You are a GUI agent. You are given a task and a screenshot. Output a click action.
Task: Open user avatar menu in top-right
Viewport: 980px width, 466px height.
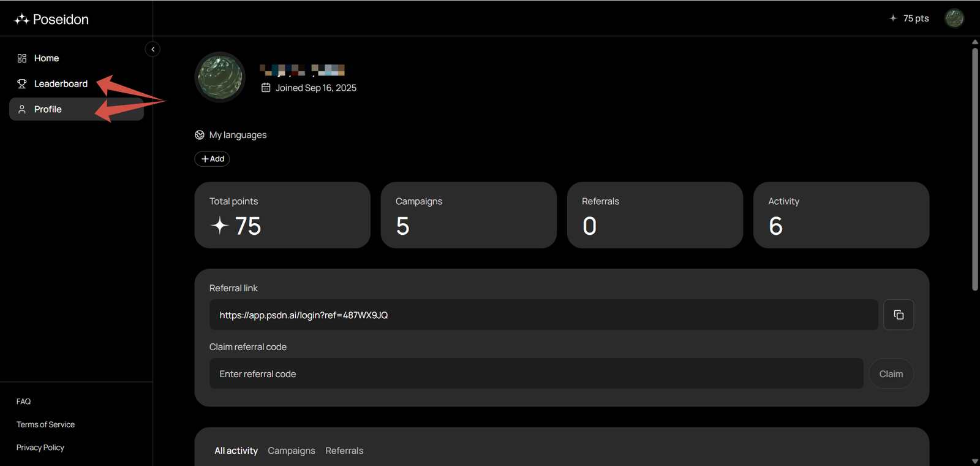(x=954, y=18)
